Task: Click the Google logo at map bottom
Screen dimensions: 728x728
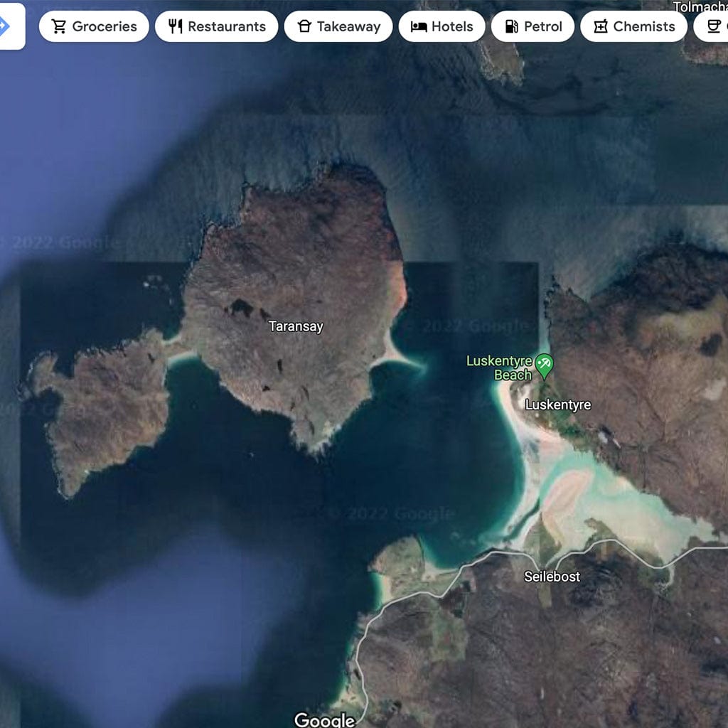Action: click(x=324, y=719)
